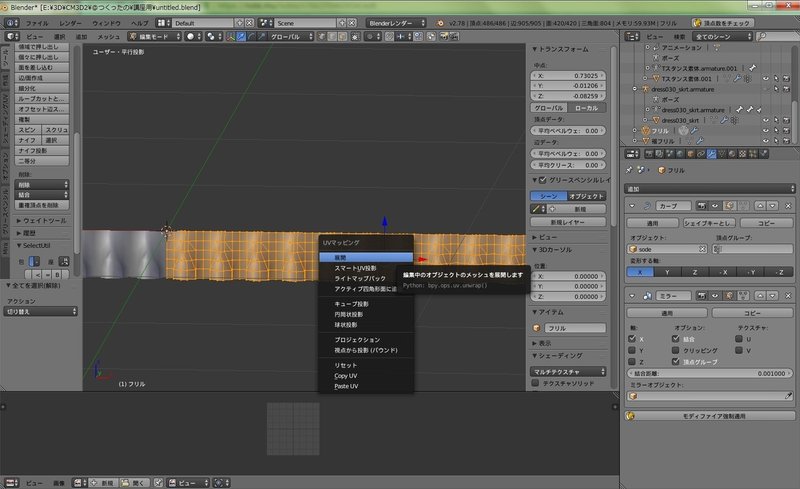Collapse the トランスフォーム panel
The image size is (800, 489).
535,50
